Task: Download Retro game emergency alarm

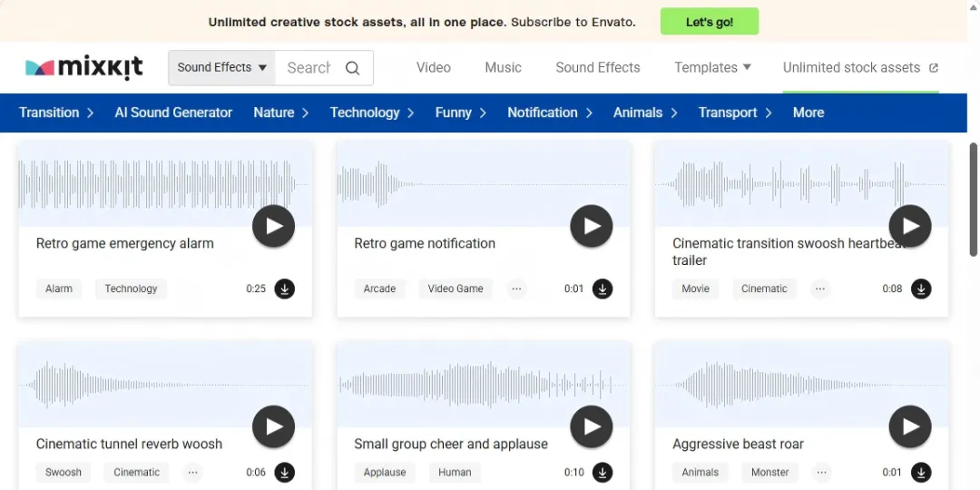Action: click(284, 289)
